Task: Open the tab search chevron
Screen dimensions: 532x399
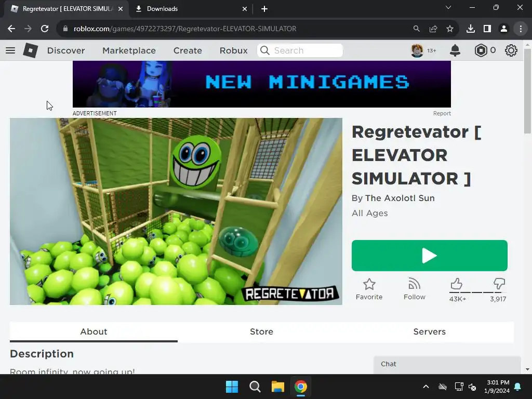Action: pyautogui.click(x=448, y=7)
